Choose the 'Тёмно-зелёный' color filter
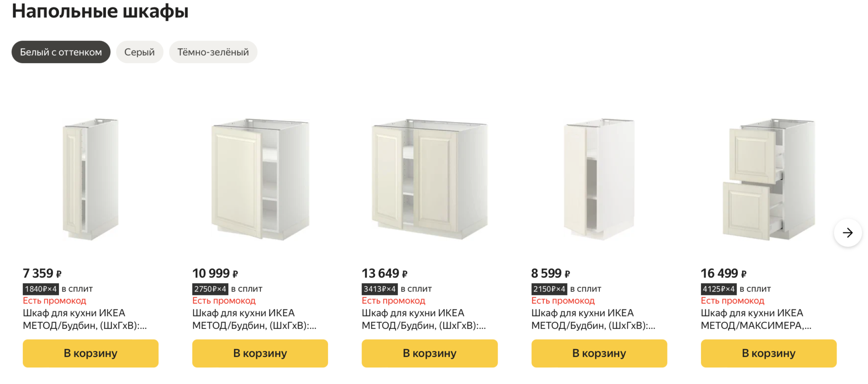Viewport: 868px width, 384px height. 213,52
